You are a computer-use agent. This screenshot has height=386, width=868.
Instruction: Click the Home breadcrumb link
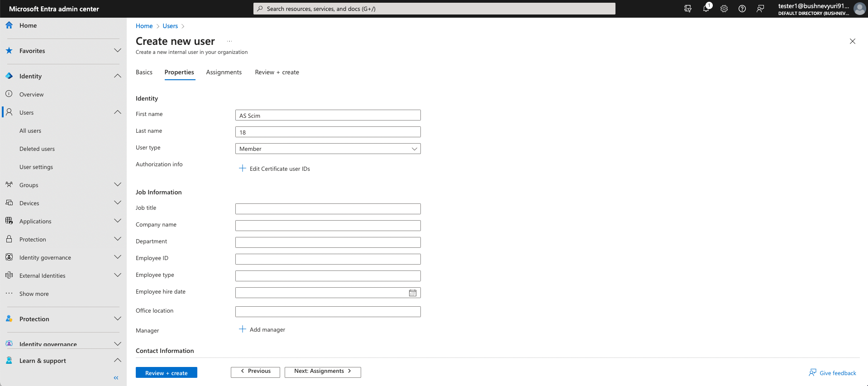144,26
